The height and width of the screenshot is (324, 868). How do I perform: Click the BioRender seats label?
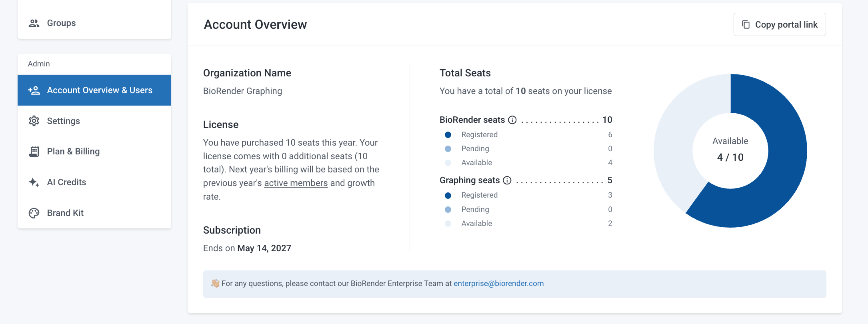[472, 120]
